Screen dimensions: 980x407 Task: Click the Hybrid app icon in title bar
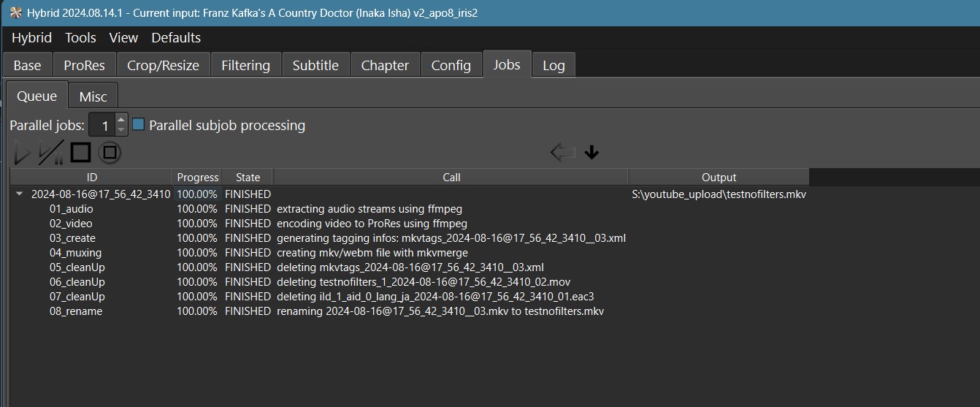(x=15, y=13)
